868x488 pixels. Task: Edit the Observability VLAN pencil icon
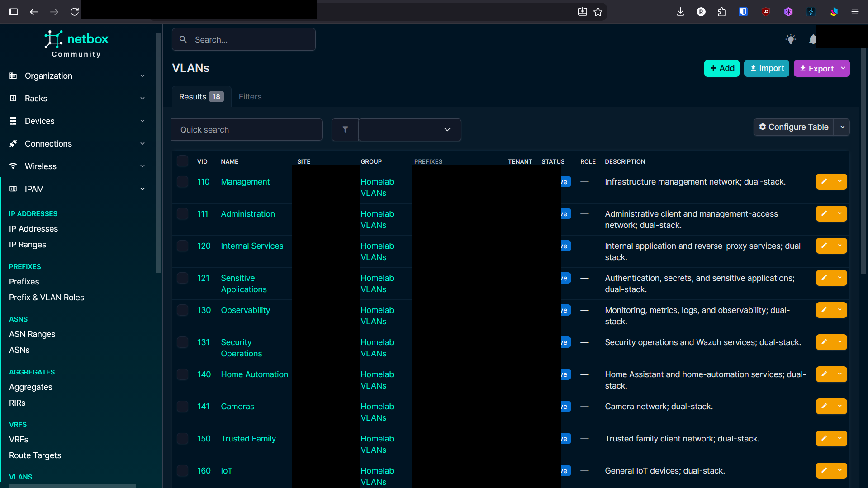[x=824, y=310]
